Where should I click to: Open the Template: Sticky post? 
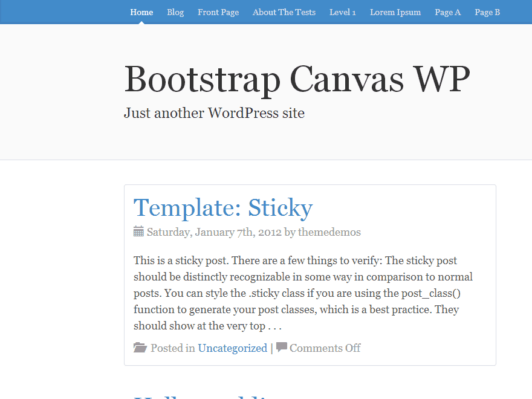pos(223,209)
